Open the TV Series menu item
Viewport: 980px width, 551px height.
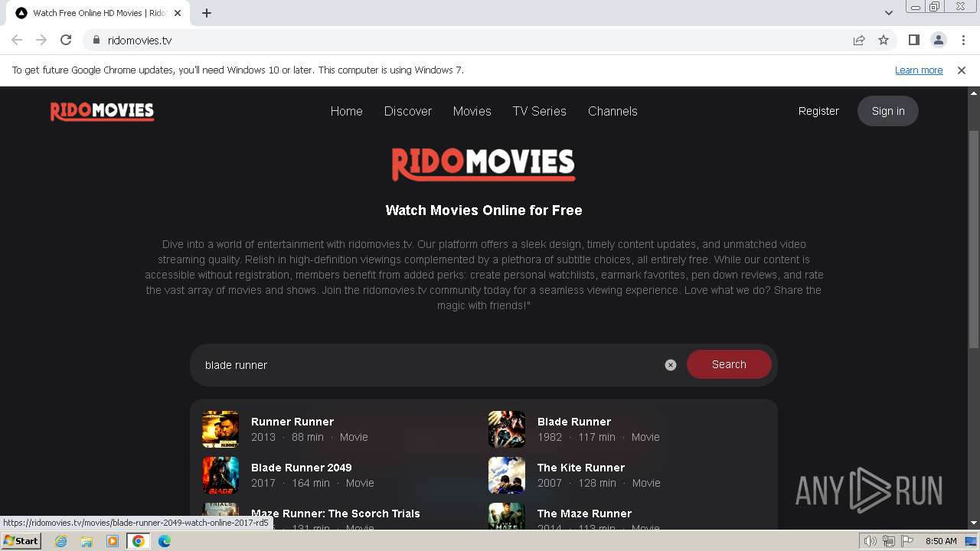[540, 111]
